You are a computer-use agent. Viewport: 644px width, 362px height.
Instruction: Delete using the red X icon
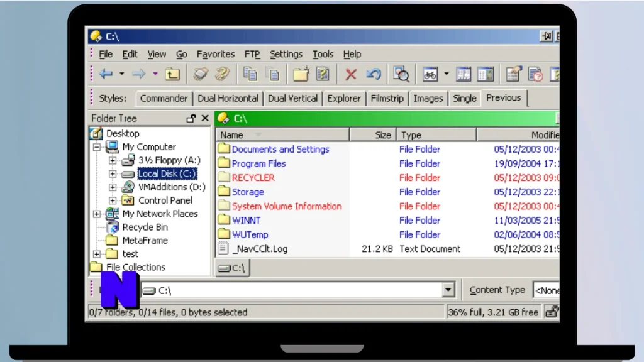[x=351, y=74]
